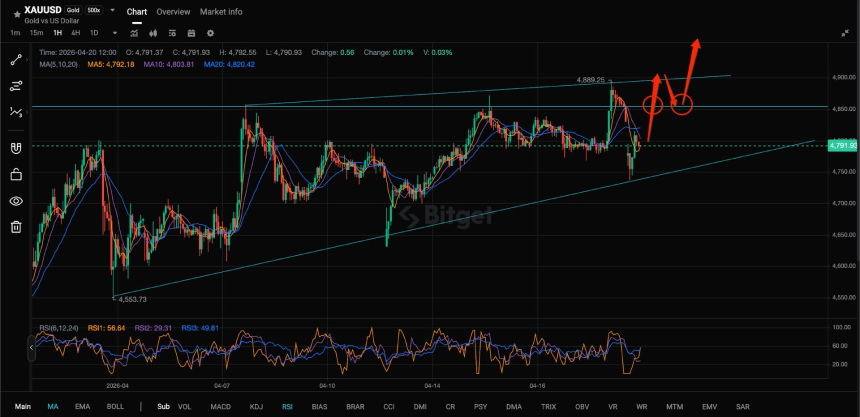Click the MA5: 4,792.18 value
The width and height of the screenshot is (860, 417).
click(x=110, y=64)
